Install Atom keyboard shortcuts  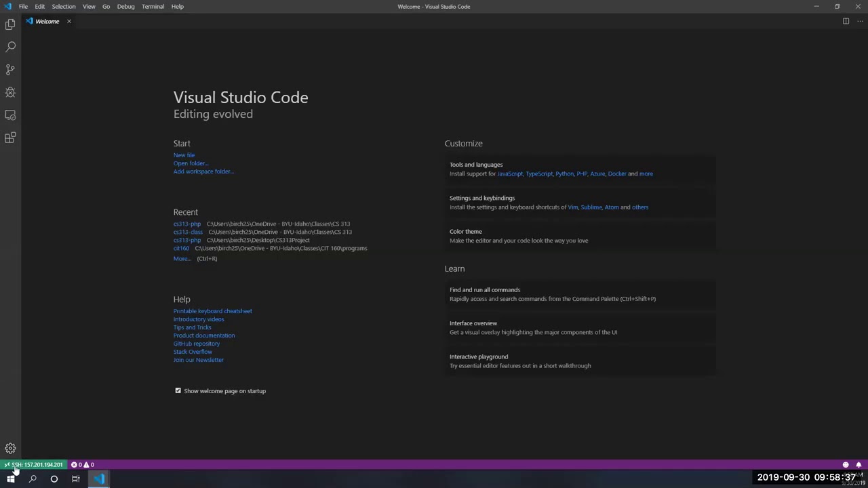tap(612, 207)
